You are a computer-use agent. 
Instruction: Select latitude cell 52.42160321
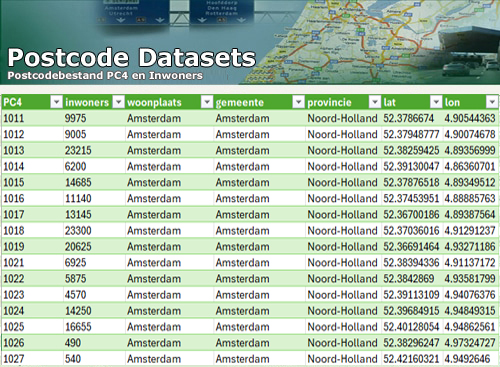point(411,359)
